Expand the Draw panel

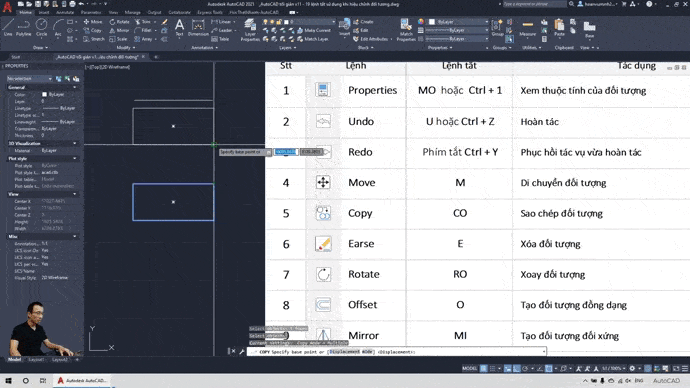[x=40, y=48]
